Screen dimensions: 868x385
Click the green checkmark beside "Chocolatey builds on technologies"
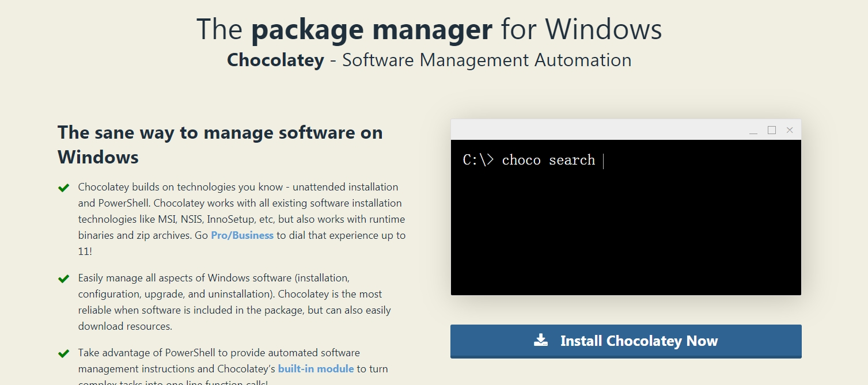click(63, 188)
